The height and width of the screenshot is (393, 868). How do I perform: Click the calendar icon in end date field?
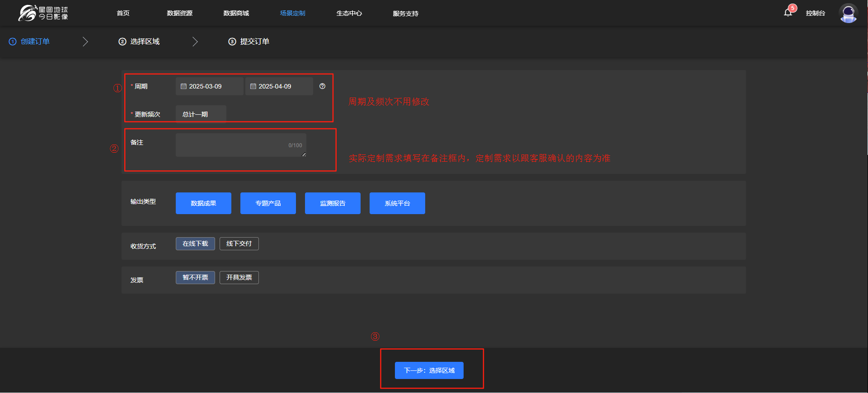253,86
